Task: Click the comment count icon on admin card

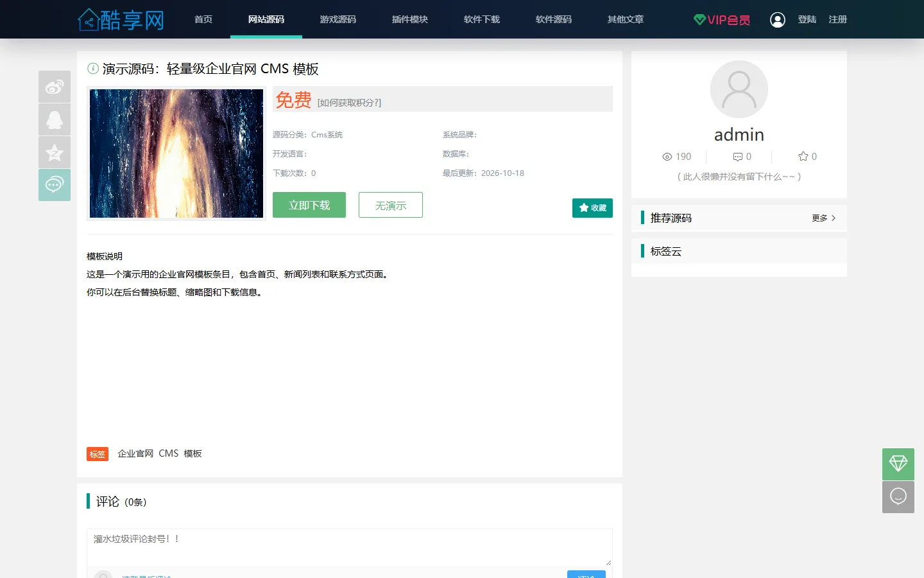Action: point(742,157)
